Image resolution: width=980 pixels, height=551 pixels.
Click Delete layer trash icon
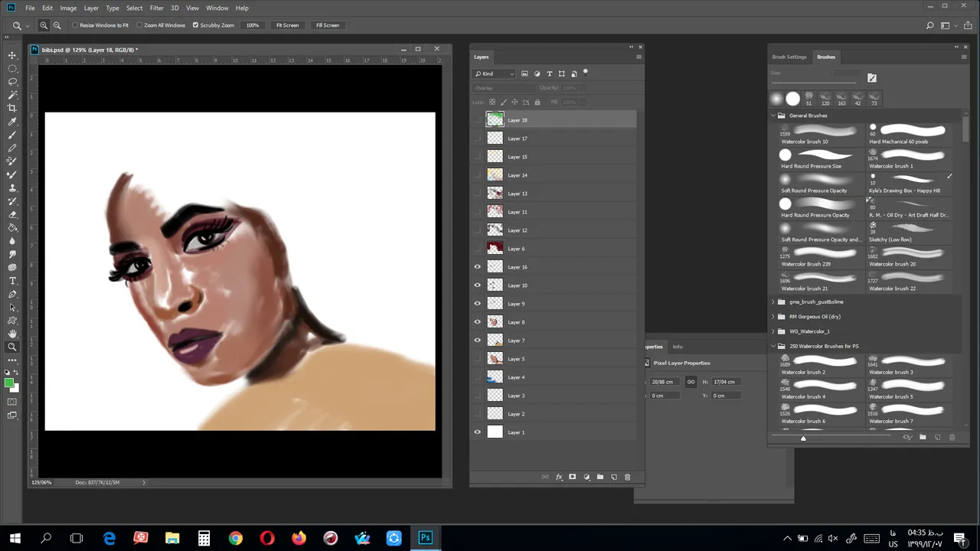tap(627, 477)
